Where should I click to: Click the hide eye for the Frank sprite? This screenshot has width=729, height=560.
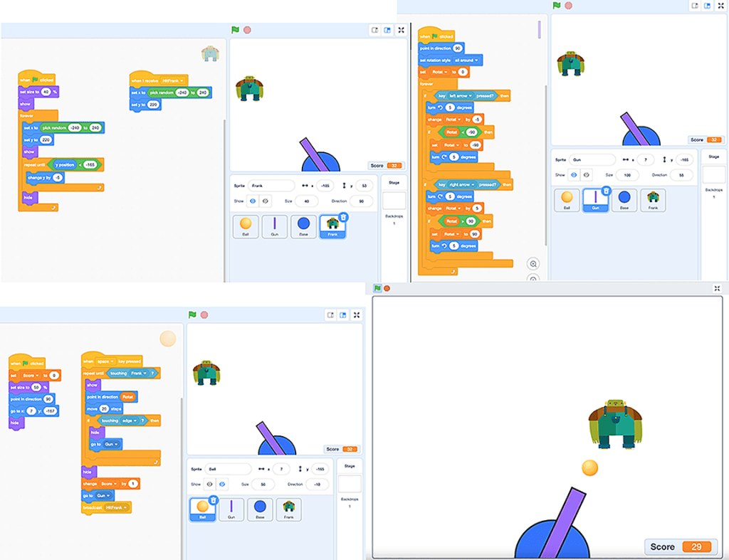click(264, 201)
